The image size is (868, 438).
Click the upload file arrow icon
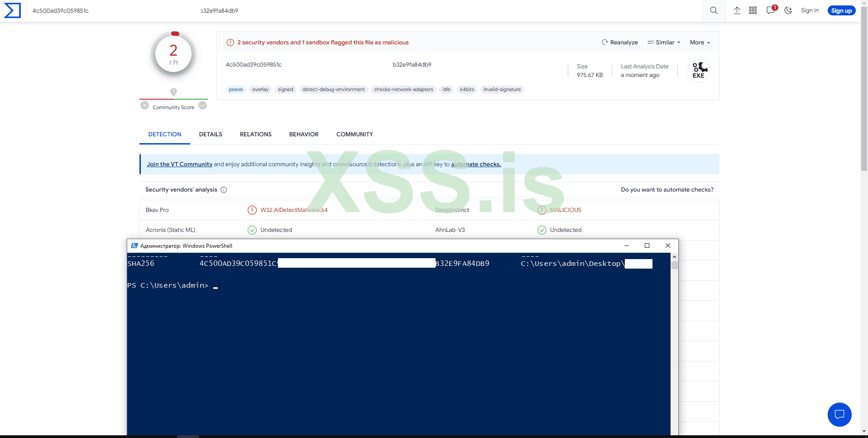point(737,10)
